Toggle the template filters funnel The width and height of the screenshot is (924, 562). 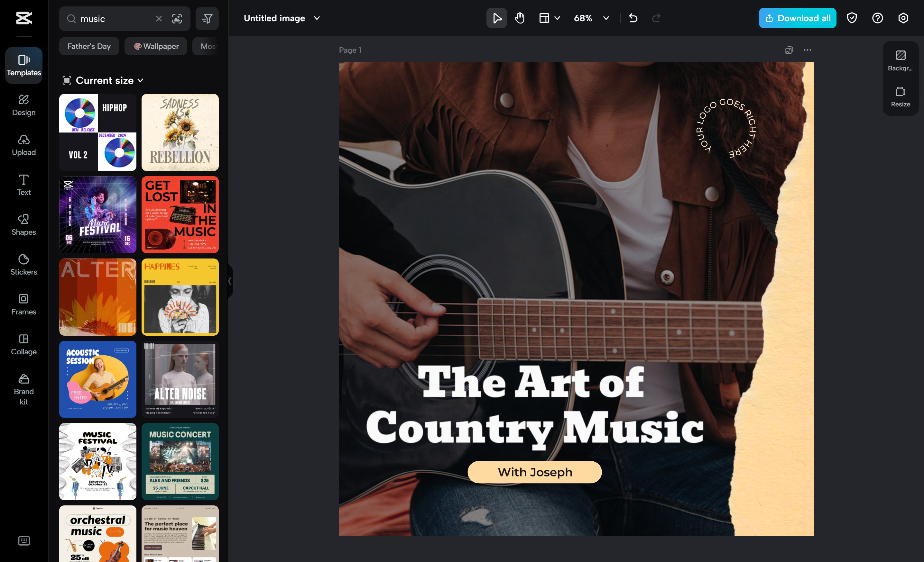point(207,18)
